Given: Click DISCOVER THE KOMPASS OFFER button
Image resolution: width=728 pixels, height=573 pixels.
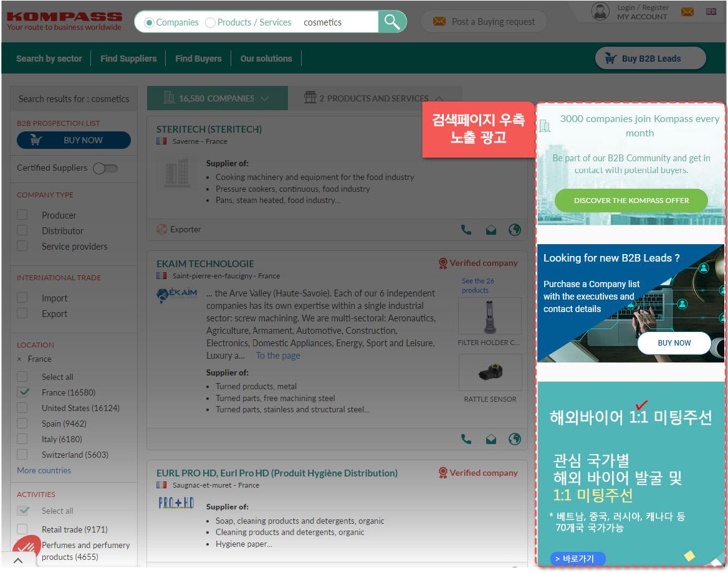Looking at the screenshot, I should (631, 201).
